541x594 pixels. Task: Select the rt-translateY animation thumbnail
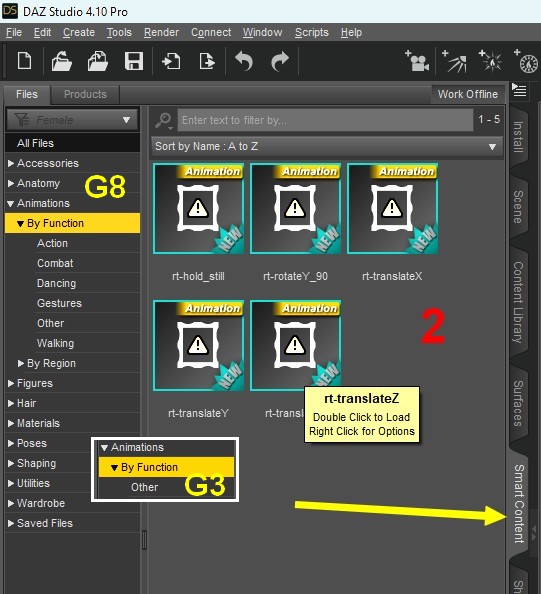[199, 345]
